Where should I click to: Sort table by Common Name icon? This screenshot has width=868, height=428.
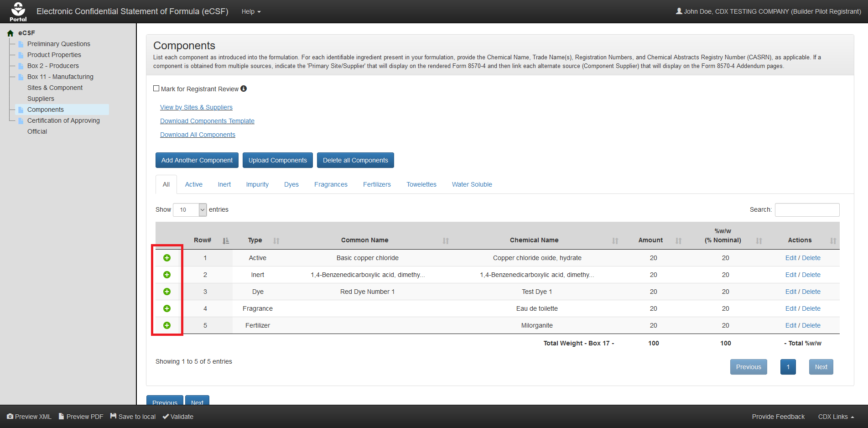tap(446, 240)
